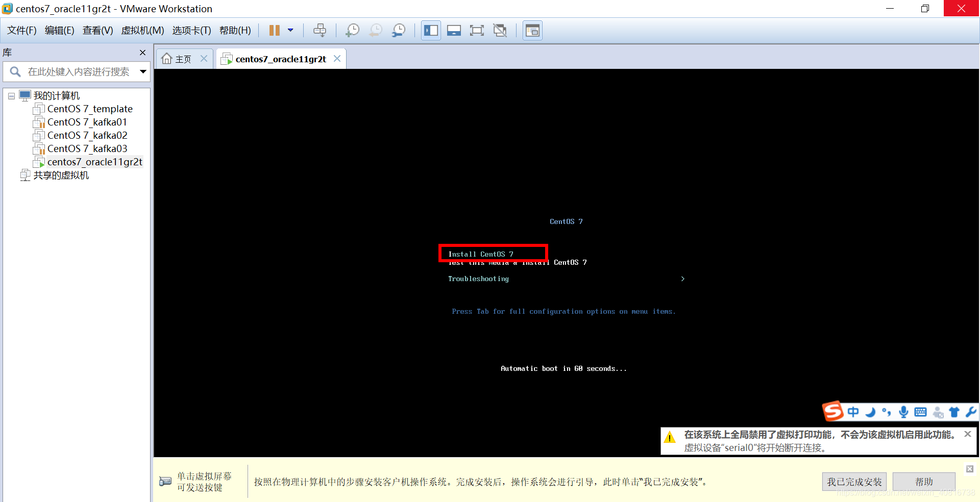This screenshot has width=980, height=502.
Task: Click the 帮助 button in install bar
Action: click(924, 482)
